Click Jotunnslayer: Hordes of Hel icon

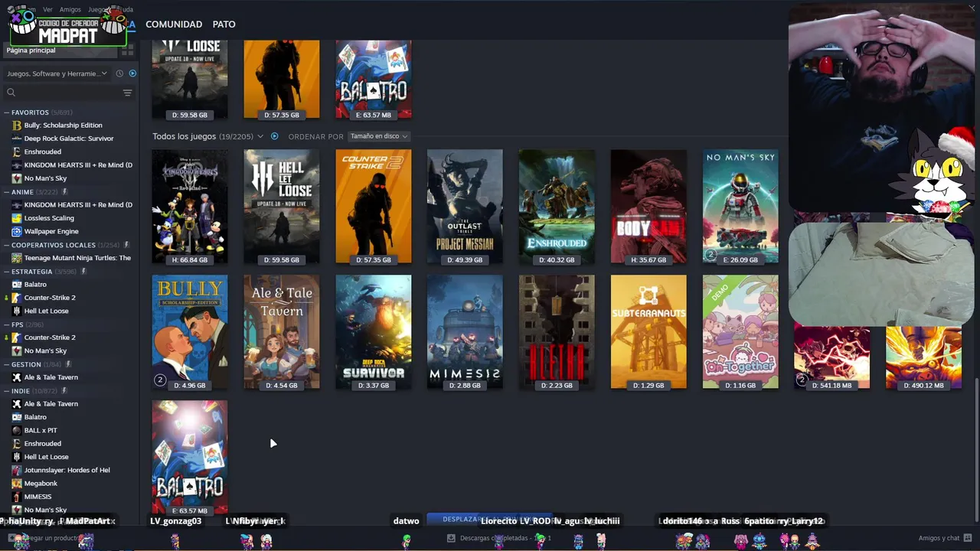pos(17,470)
